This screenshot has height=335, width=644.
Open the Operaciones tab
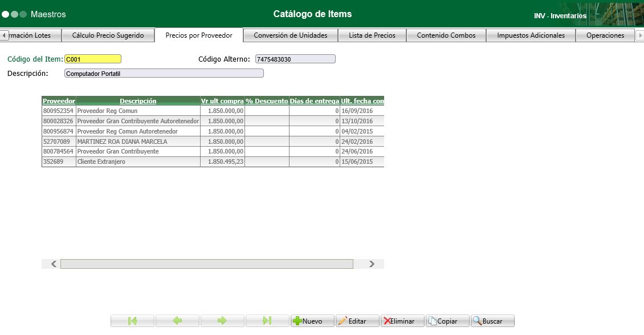[605, 35]
